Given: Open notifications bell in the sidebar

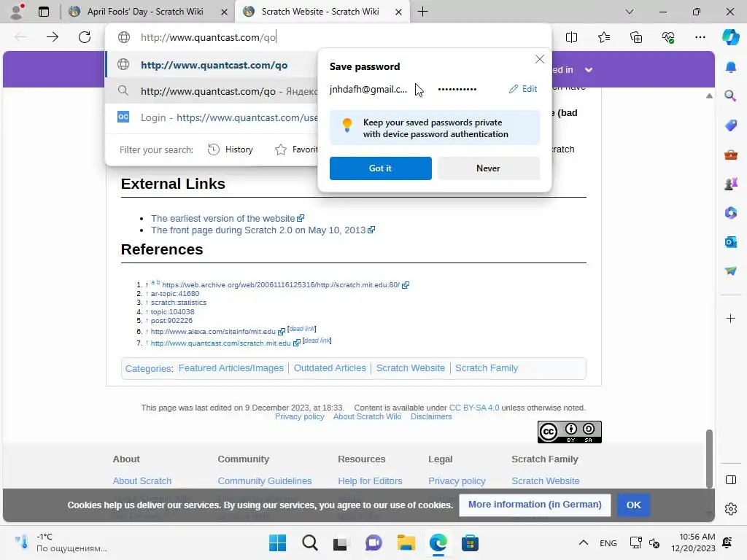Looking at the screenshot, I should point(731,67).
